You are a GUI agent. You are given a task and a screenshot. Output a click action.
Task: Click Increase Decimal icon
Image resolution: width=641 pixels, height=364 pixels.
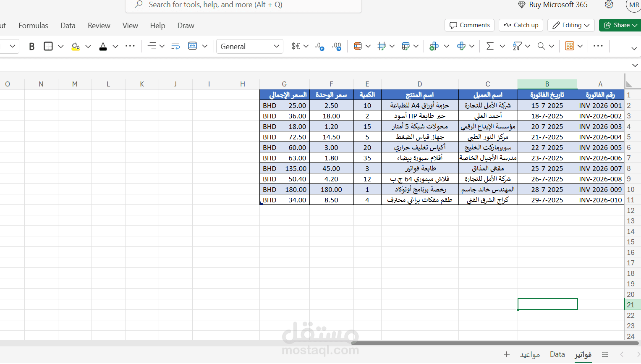point(337,46)
